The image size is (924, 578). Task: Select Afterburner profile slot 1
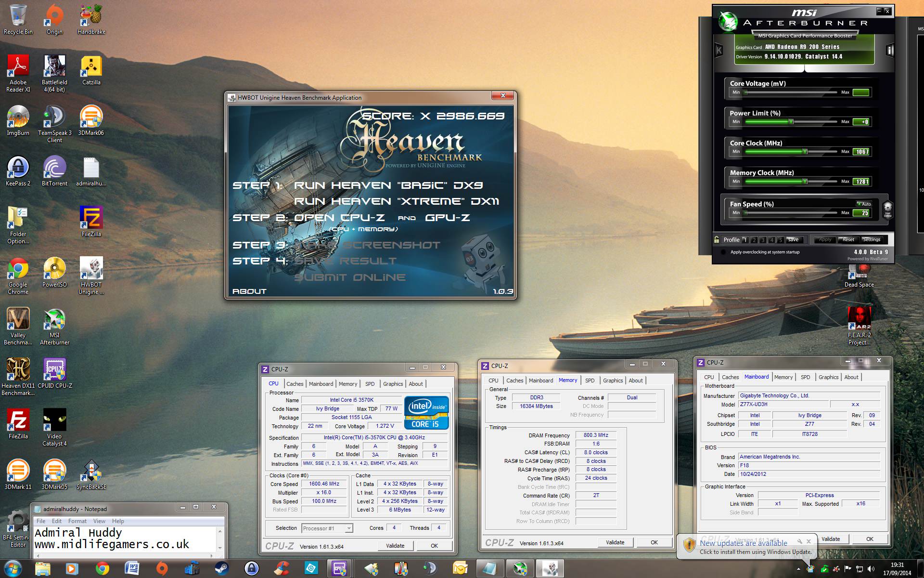point(745,240)
